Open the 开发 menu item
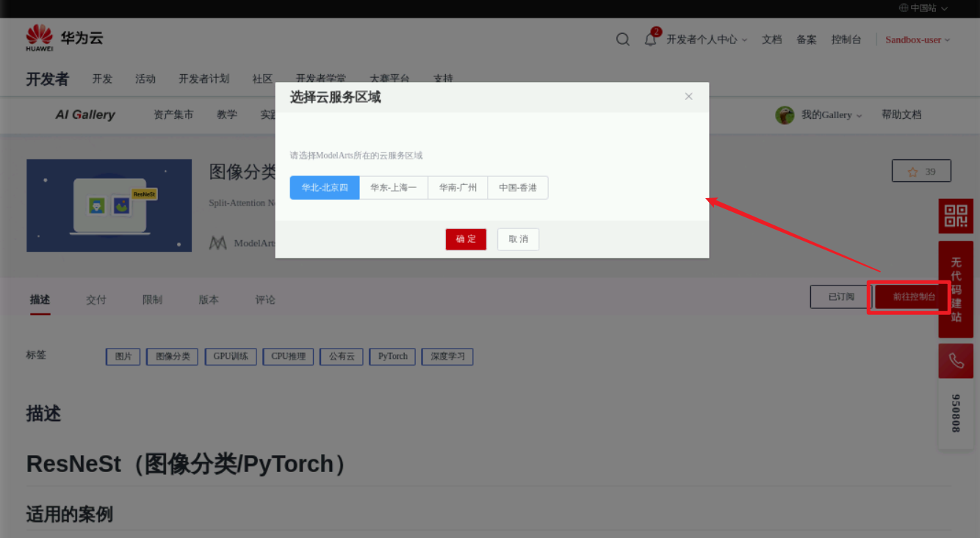Image resolution: width=980 pixels, height=538 pixels. coord(102,79)
